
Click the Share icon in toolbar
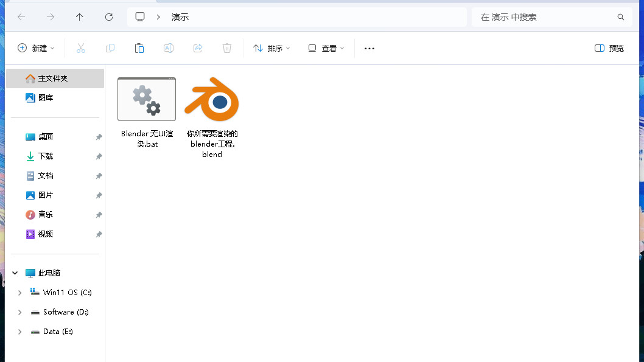198,48
